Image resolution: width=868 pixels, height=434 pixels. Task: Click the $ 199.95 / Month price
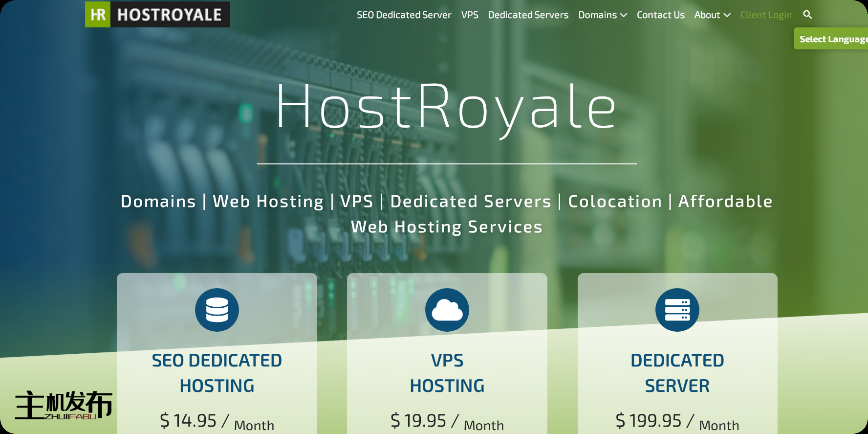[x=677, y=421]
